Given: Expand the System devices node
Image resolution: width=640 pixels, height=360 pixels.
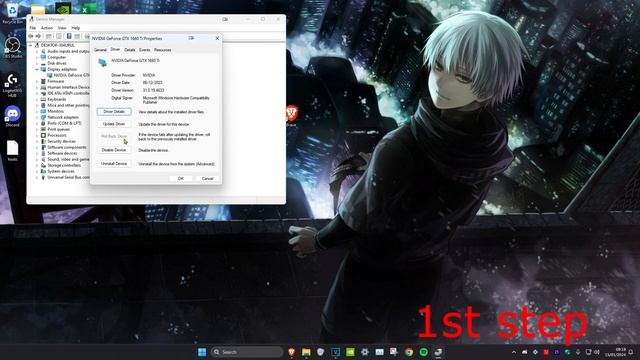Looking at the screenshot, I should [37, 171].
